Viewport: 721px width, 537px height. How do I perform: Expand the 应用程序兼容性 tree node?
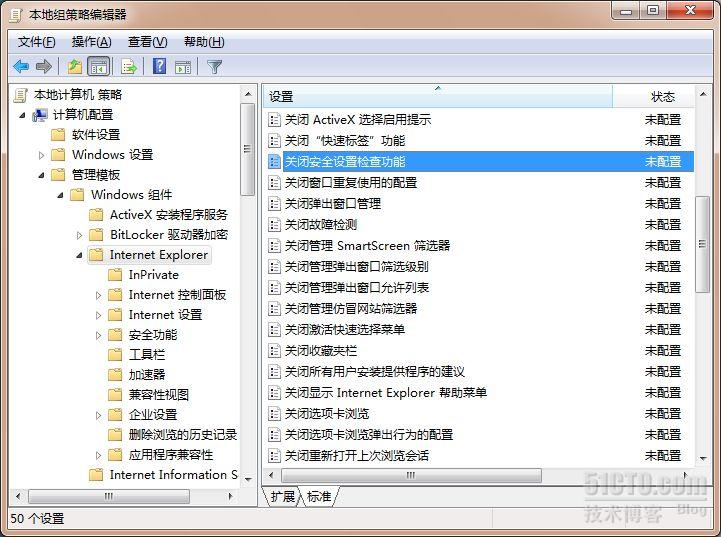click(x=98, y=455)
